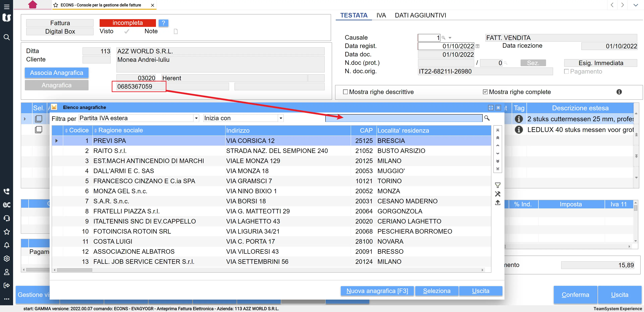
Task: Click the filter funnel icon in anagrafiche dialog
Action: pyautogui.click(x=497, y=185)
